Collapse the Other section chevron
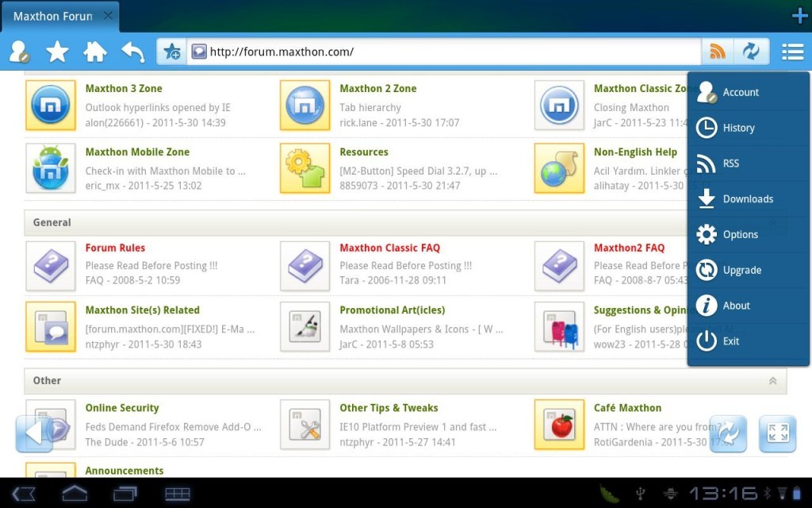Viewport: 812px width, 508px height. [772, 381]
